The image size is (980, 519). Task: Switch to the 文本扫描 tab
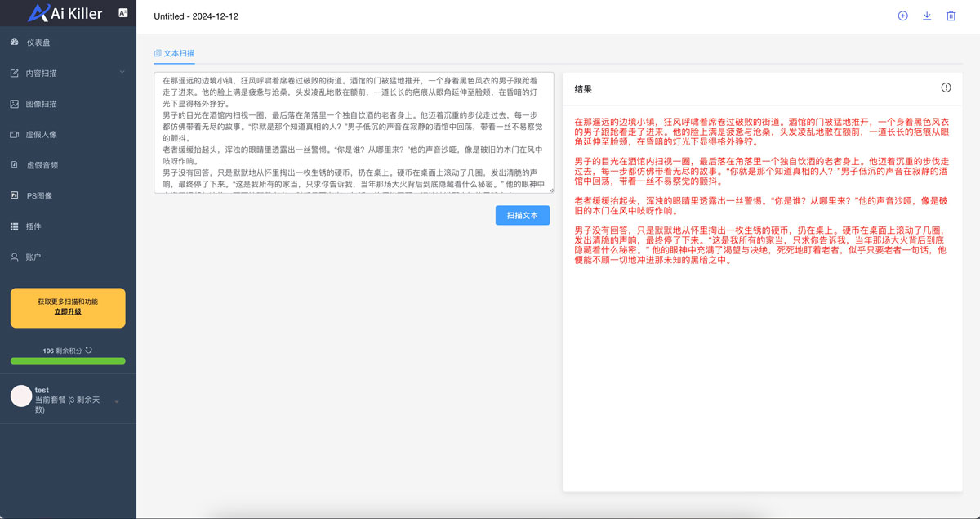[175, 53]
